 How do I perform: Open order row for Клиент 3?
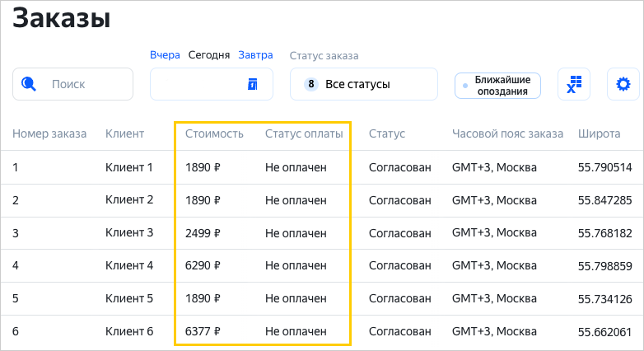[129, 232]
